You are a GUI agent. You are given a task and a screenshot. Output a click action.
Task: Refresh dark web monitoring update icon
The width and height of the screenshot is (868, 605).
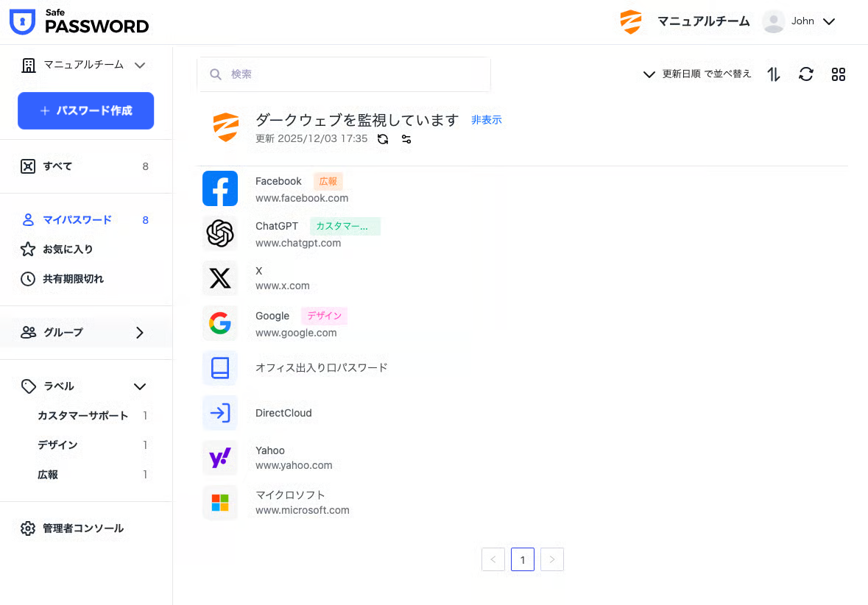click(x=383, y=139)
